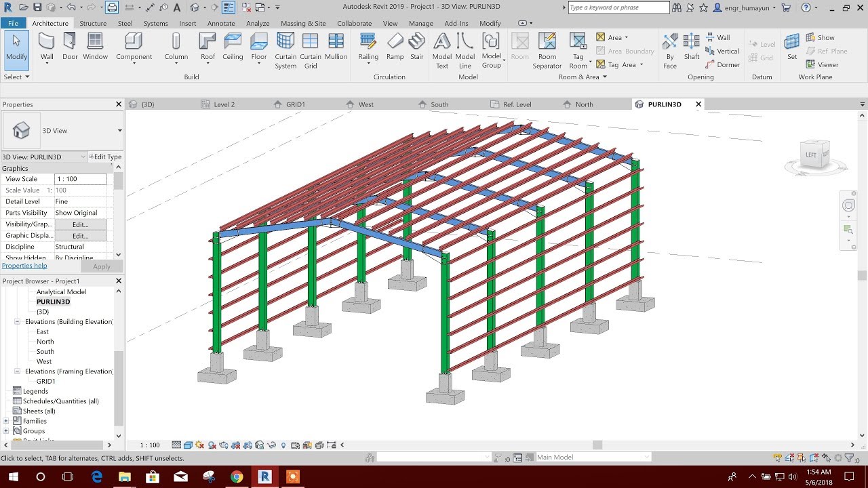
Task: Click the Railing tool
Action: click(368, 47)
